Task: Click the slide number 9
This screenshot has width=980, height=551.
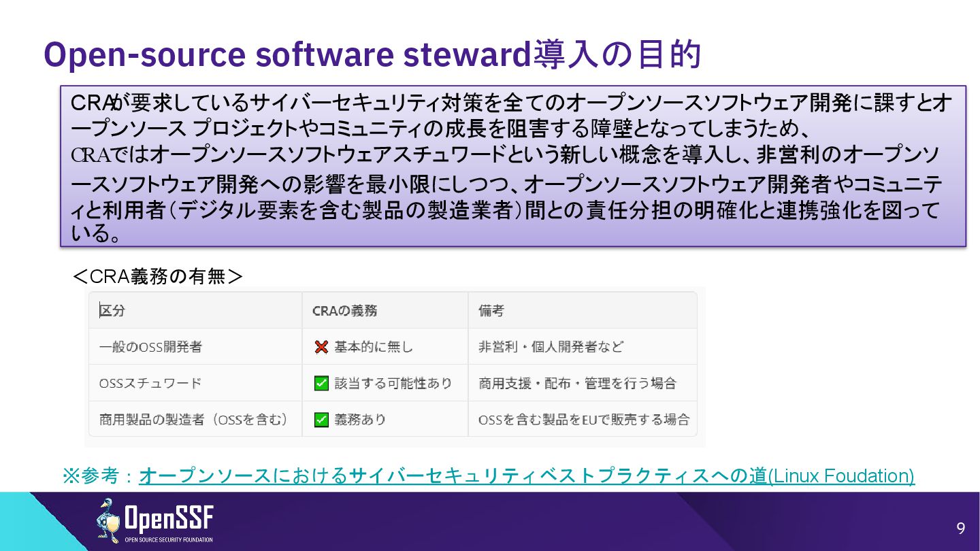Action: 961,529
